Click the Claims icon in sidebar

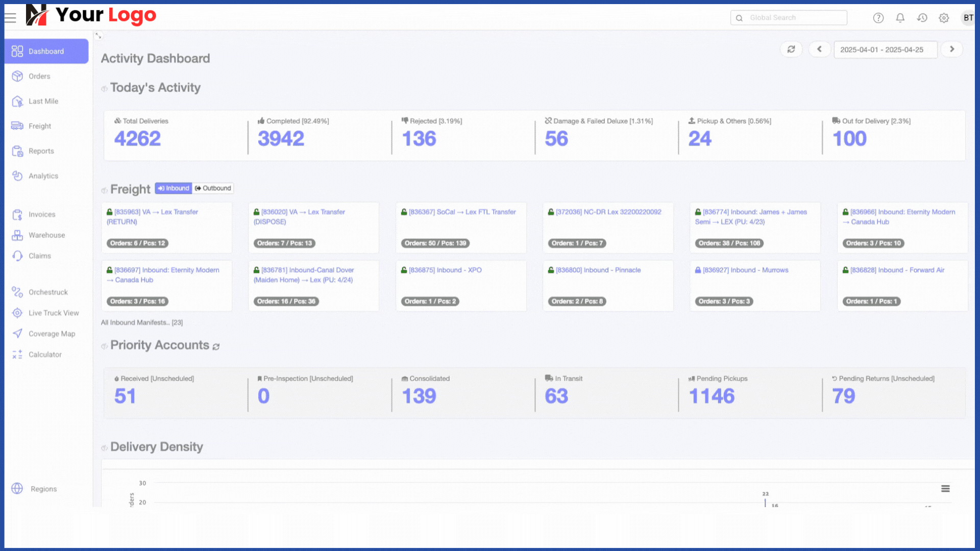click(x=17, y=256)
